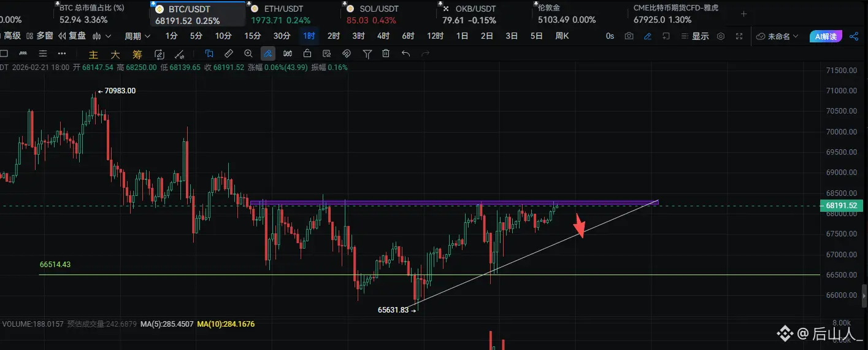Viewport: 868px width, 350px height.
Task: Click the MA(5):285.4507 volume indicator label
Action: pyautogui.click(x=167, y=324)
